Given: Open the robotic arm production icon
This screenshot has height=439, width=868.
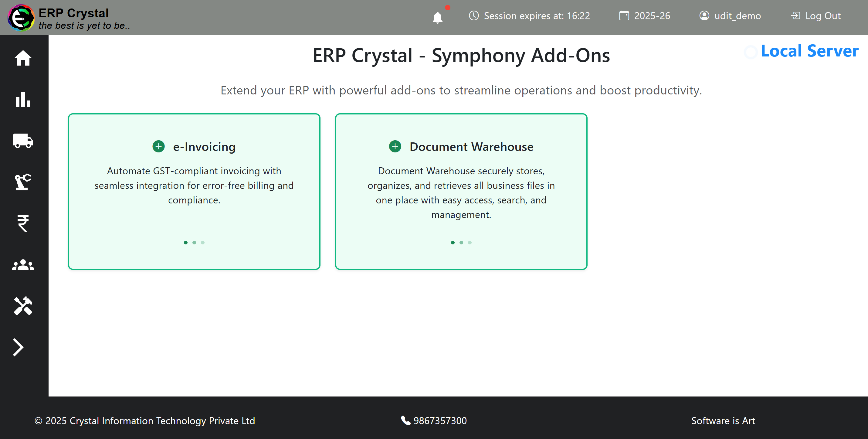Looking at the screenshot, I should coord(23,182).
